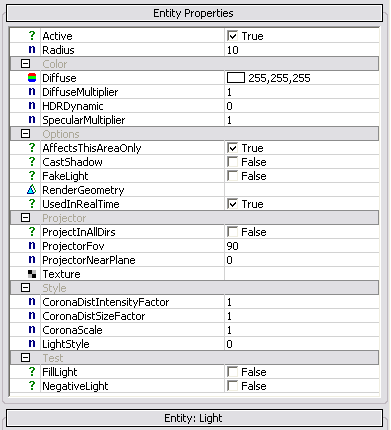Viewport: 391px width, 430px height.
Task: Uncheck the UsedInRealTime checkbox
Action: 232,204
